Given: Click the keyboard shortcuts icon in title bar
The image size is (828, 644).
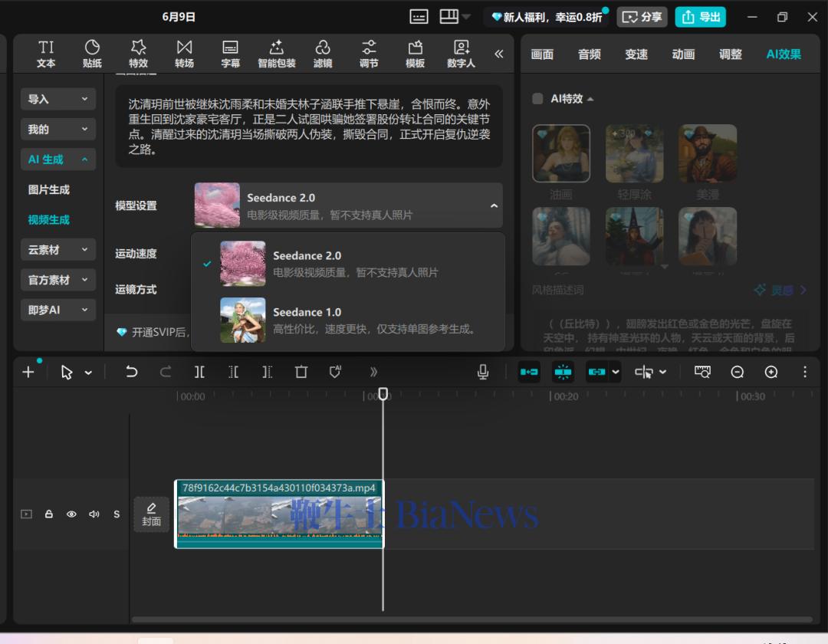Looking at the screenshot, I should point(419,17).
